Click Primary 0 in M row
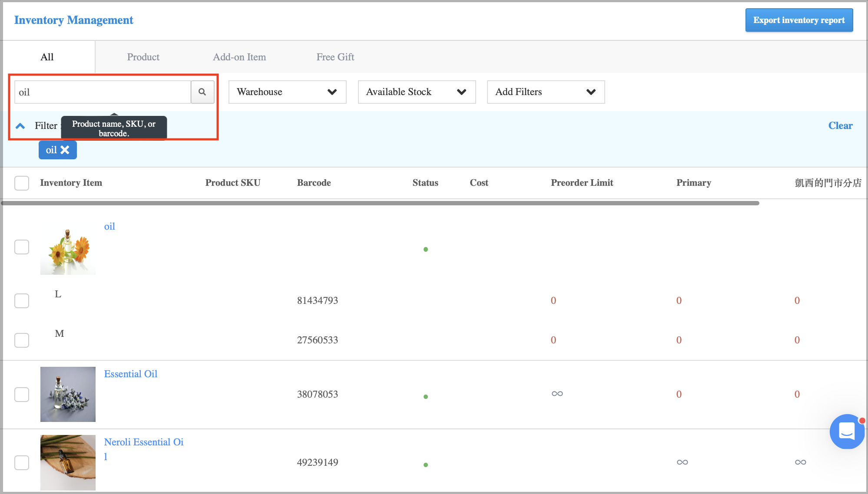Screen dimensions: 868x494 click(x=679, y=340)
